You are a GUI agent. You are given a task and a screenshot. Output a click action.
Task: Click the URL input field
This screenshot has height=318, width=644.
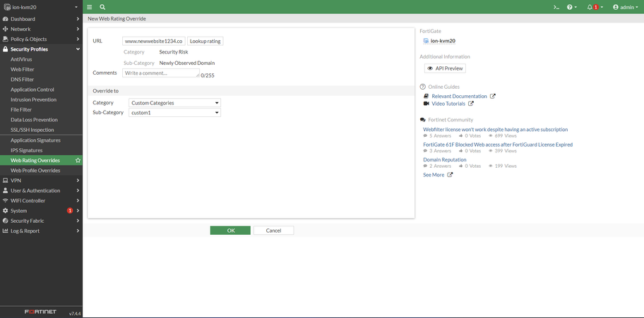(154, 41)
